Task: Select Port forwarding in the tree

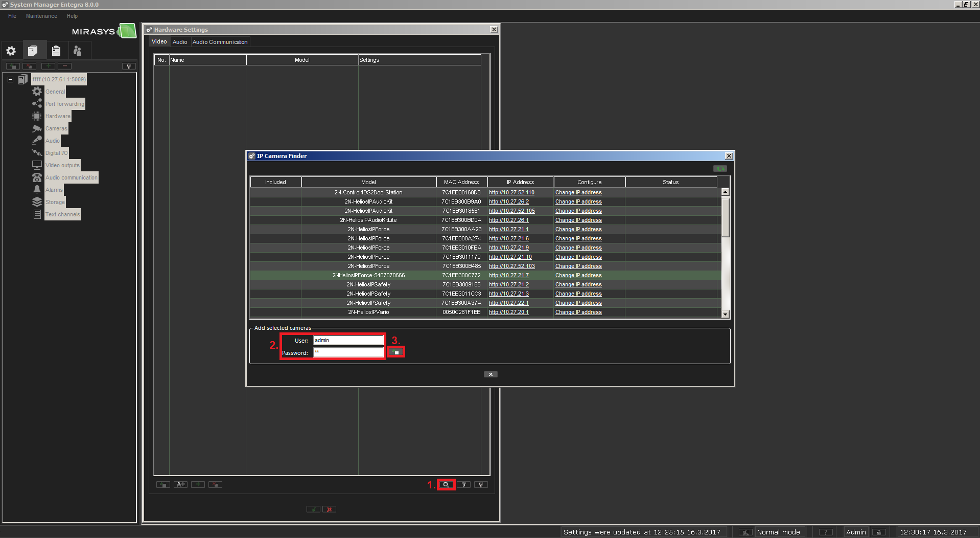Action: pos(64,104)
